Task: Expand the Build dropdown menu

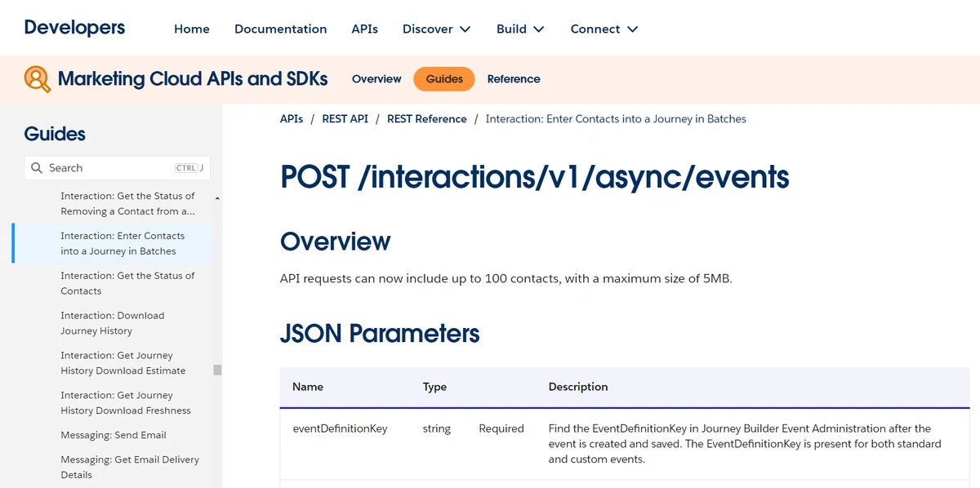Action: coord(520,29)
